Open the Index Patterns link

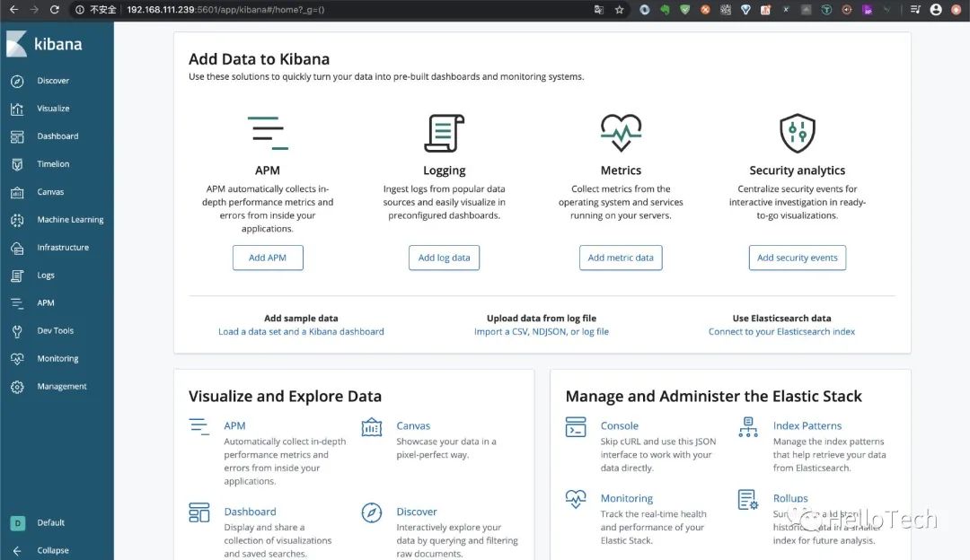coord(807,426)
